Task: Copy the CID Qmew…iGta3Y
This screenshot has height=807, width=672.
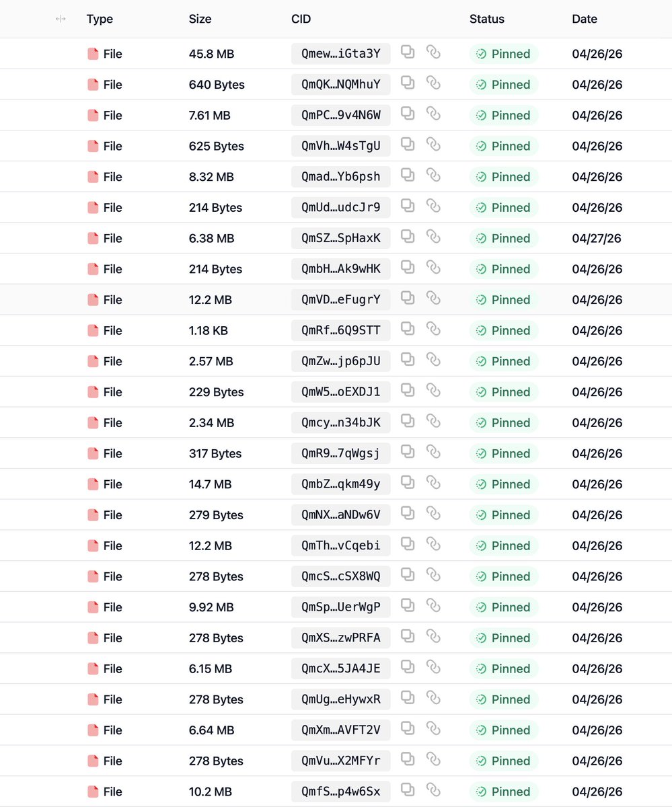Action: [408, 52]
